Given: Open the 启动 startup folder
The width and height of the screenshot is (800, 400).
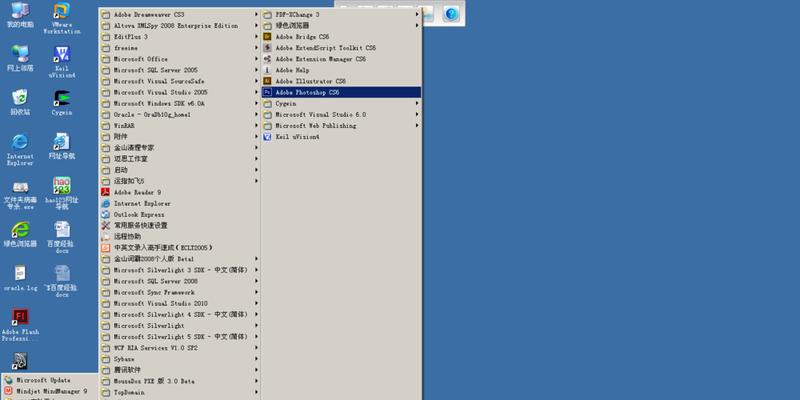Looking at the screenshot, I should coord(180,170).
